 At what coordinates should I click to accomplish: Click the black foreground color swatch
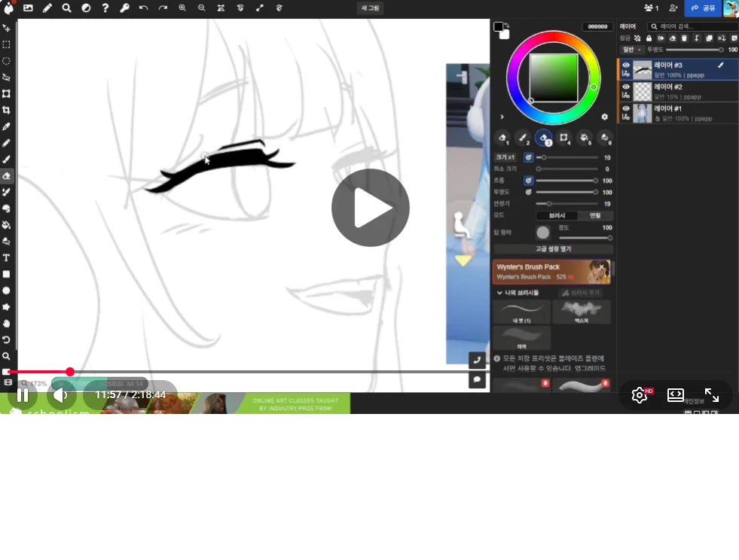tap(498, 27)
